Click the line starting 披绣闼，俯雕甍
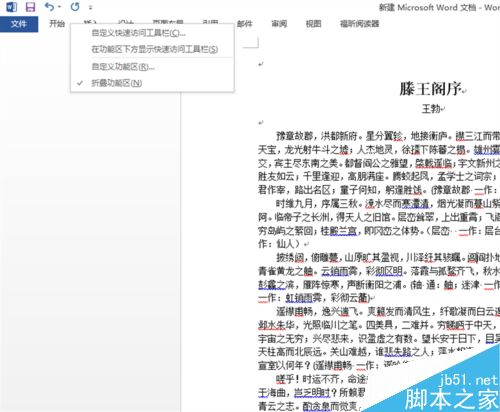Viewport: 500px width, 412px height. click(x=388, y=258)
